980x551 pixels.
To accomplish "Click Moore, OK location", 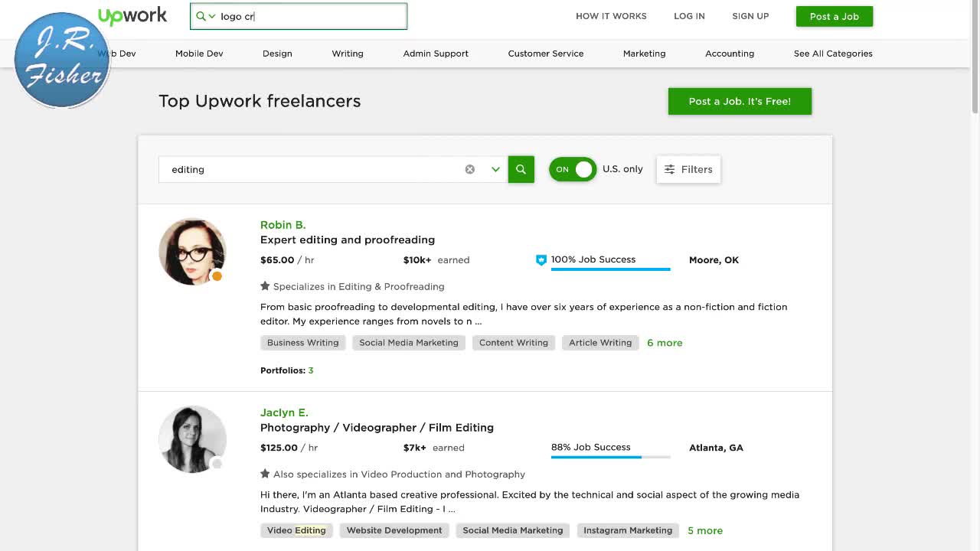I will pyautogui.click(x=714, y=260).
